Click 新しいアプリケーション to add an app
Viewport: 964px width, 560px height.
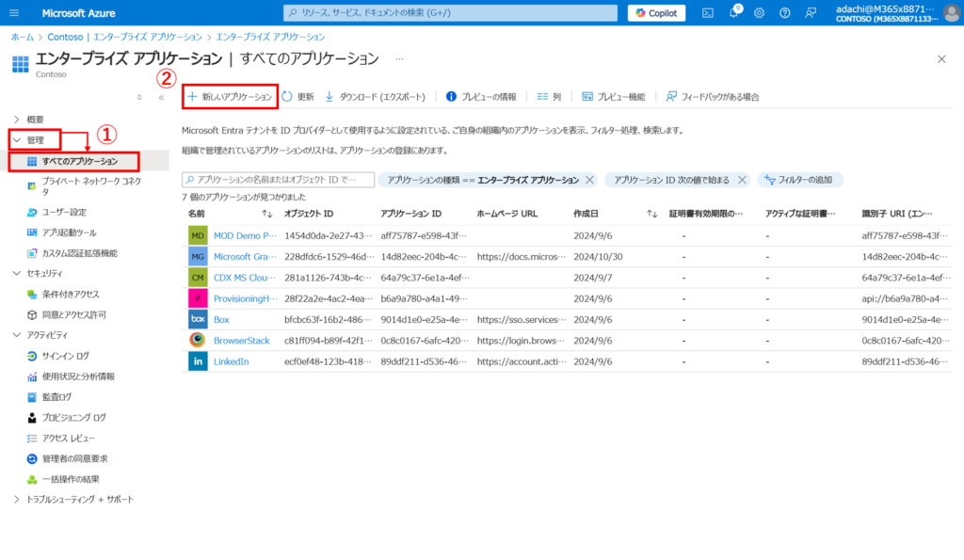[230, 97]
